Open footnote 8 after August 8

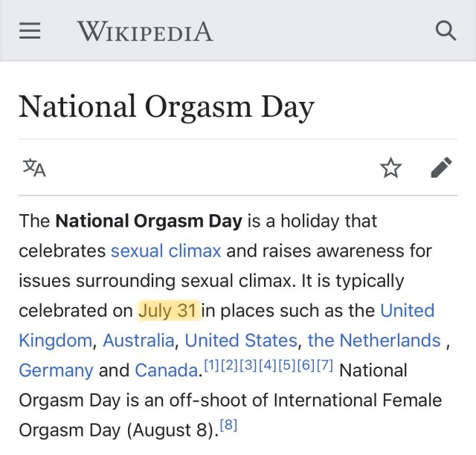coord(228,425)
